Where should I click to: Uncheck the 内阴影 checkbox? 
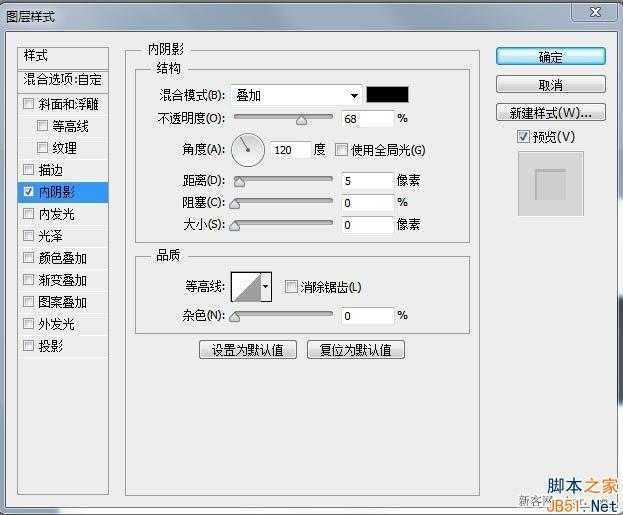[28, 192]
